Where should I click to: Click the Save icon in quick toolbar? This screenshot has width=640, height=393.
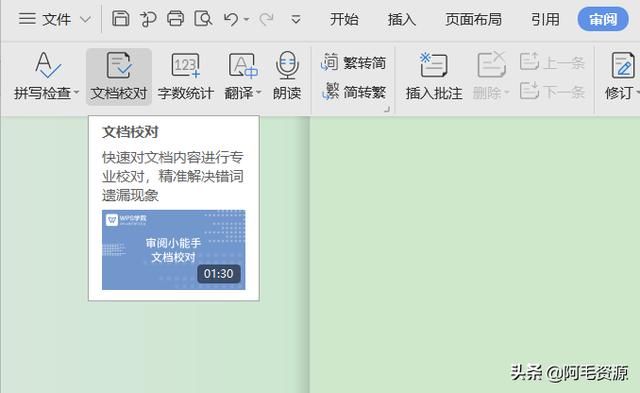point(120,19)
